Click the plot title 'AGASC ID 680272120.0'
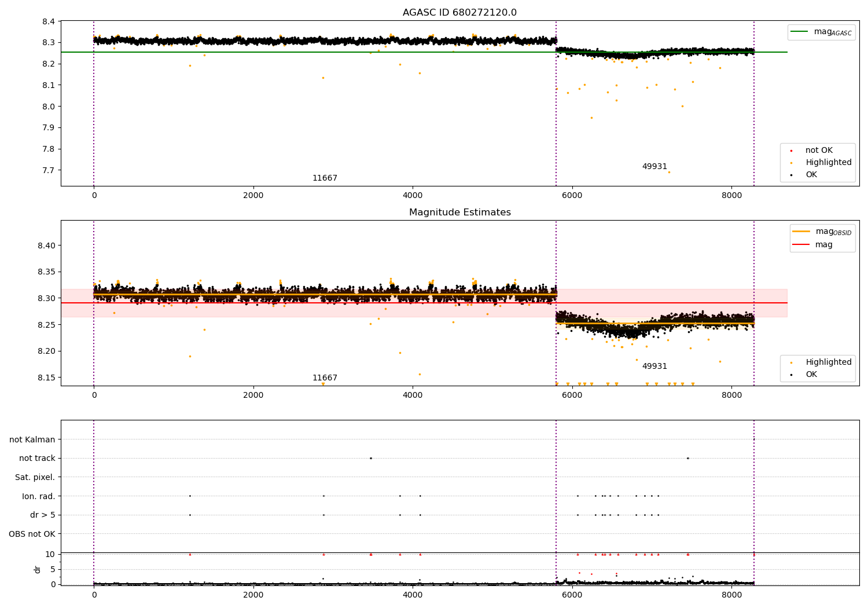868x608 pixels. tap(459, 12)
